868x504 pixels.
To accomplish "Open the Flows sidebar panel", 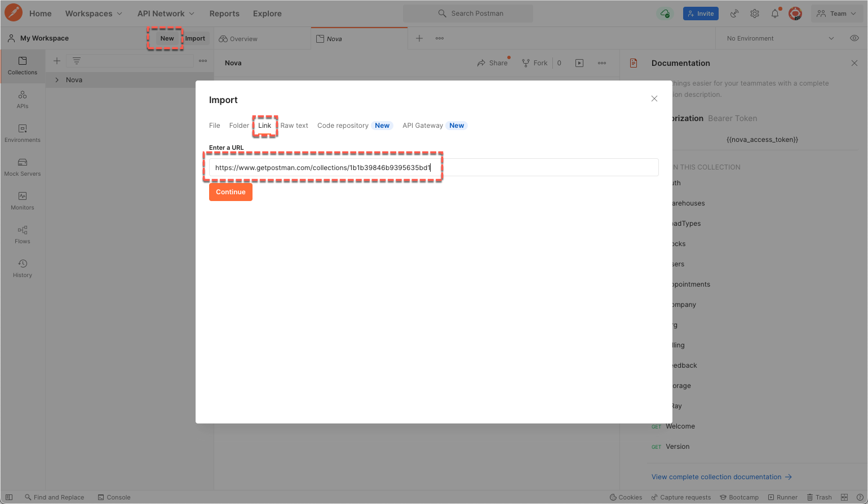I will [x=23, y=235].
